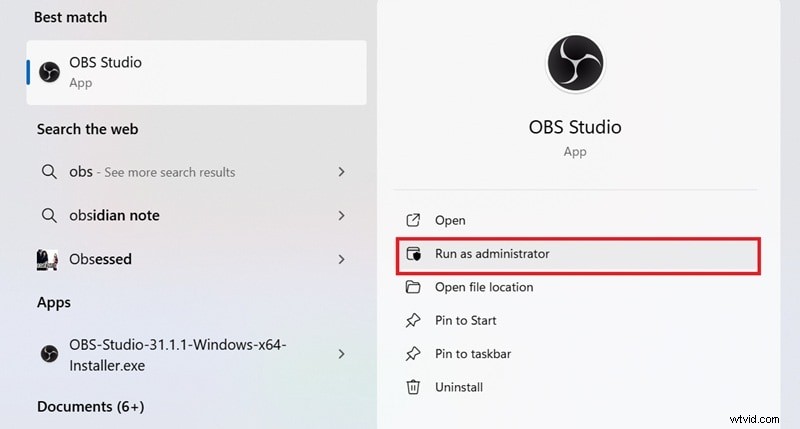Image resolution: width=800 pixels, height=429 pixels.
Task: Click the pin icon beside Pin to taskbar
Action: pyautogui.click(x=413, y=354)
